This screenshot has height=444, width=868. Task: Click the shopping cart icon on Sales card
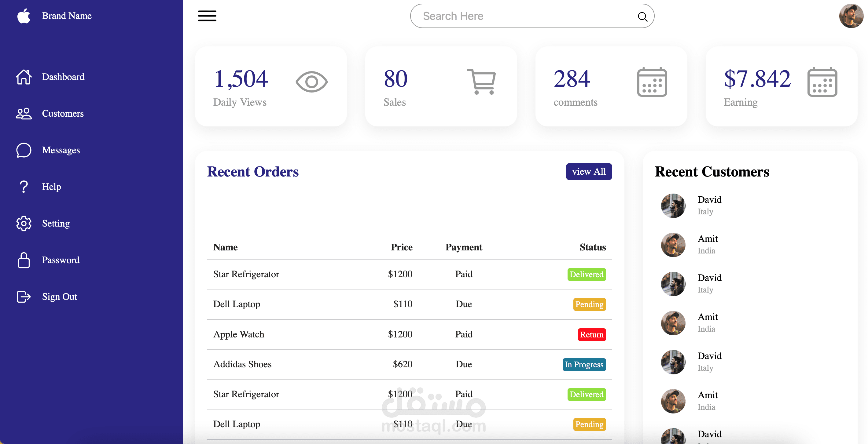click(481, 81)
